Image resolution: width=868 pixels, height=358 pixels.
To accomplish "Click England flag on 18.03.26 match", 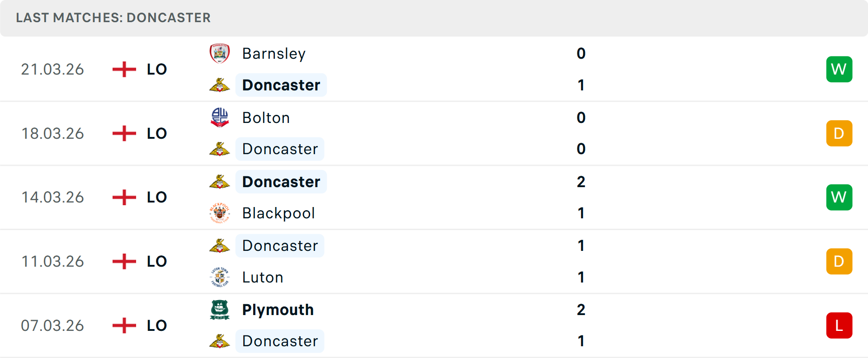I will 124,133.
